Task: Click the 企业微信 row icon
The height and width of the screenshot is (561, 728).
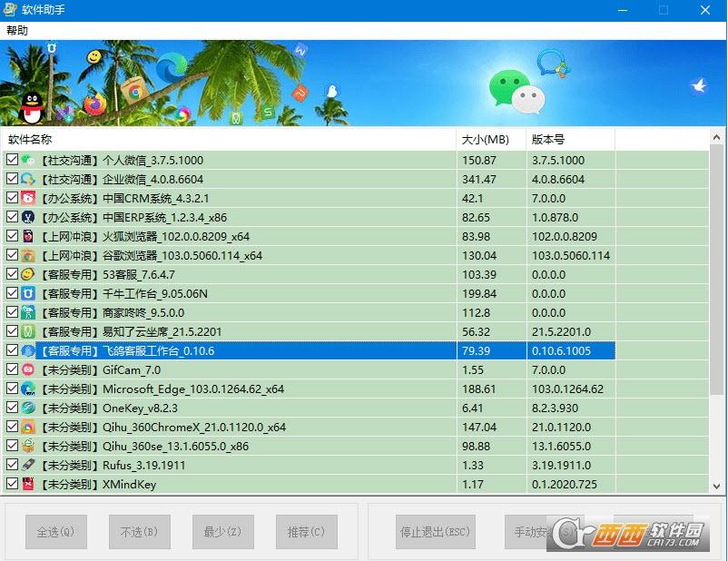Action: [x=28, y=179]
